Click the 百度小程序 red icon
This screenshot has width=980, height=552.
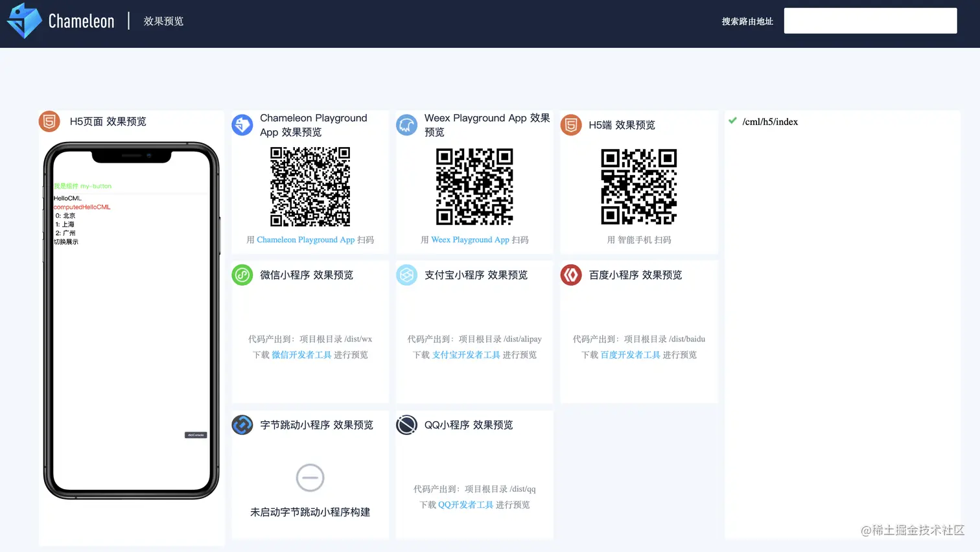pyautogui.click(x=571, y=275)
